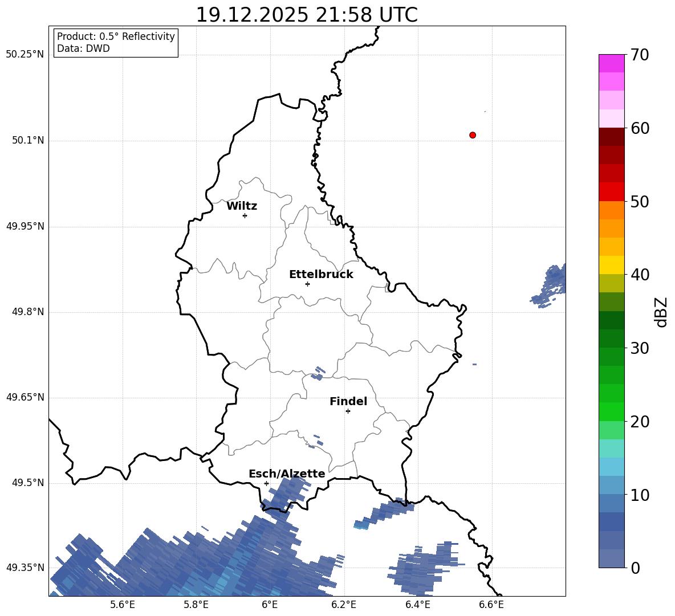Click the slate blue colorbar segment above 0
675x616 pixels.
click(612, 558)
